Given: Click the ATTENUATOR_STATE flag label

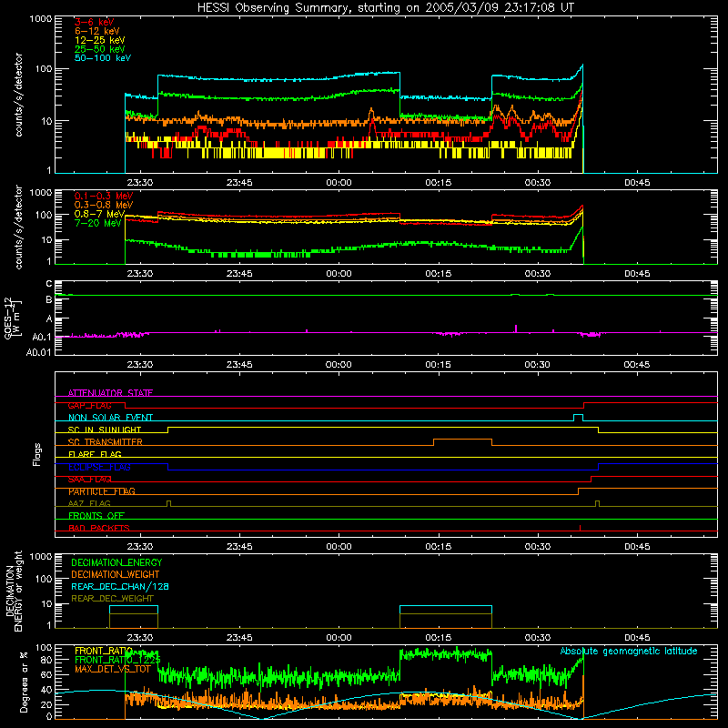Looking at the screenshot, I should tap(110, 393).
